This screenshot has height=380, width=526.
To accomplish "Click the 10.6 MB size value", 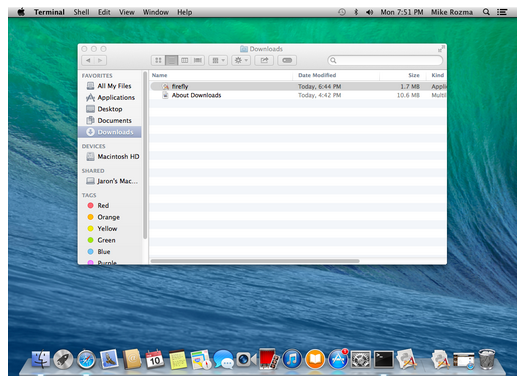I will (408, 95).
